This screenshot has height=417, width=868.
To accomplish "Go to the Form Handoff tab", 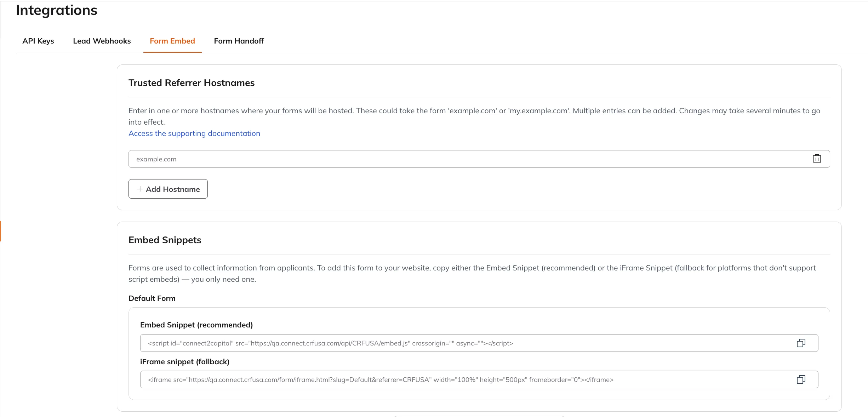I will click(239, 41).
